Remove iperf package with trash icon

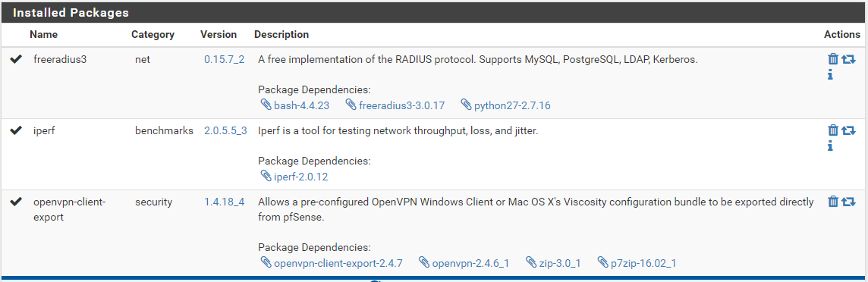[x=832, y=130]
